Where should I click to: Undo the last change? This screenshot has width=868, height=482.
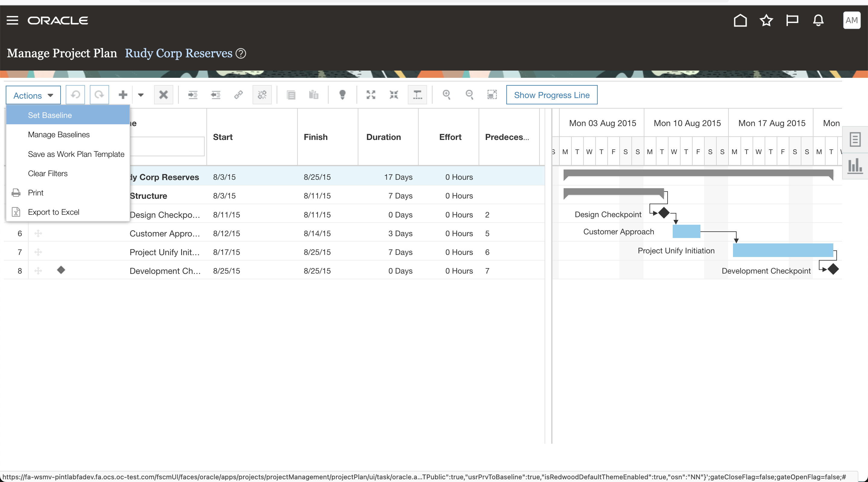[75, 95]
